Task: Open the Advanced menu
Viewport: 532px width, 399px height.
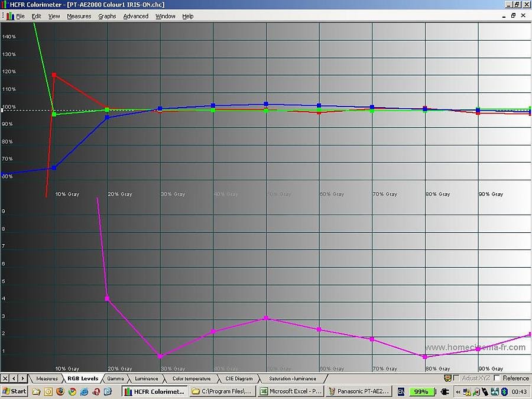Action: (x=135, y=16)
